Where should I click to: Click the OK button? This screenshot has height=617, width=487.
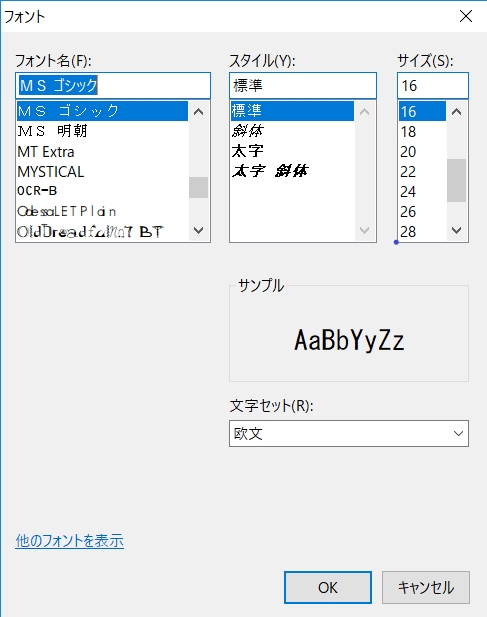[x=328, y=587]
